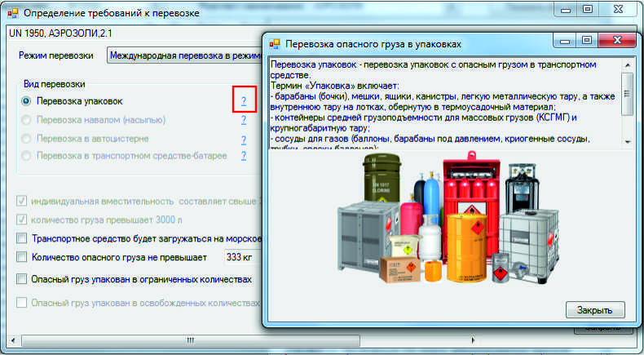This screenshot has height=355, width=644.
Task: Open help link next to Перевозка навалом
Action: tap(244, 120)
